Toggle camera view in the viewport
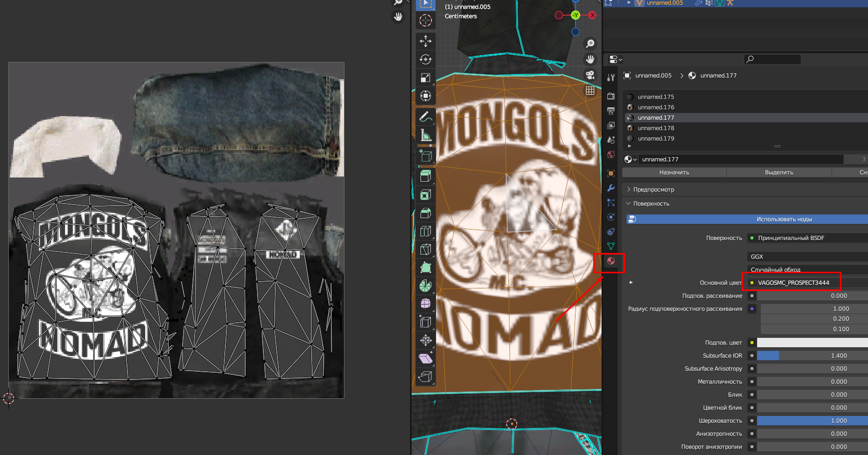 click(590, 75)
